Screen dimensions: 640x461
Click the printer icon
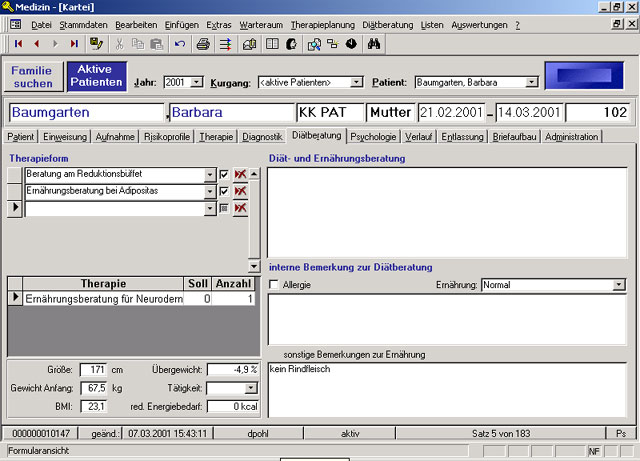203,44
